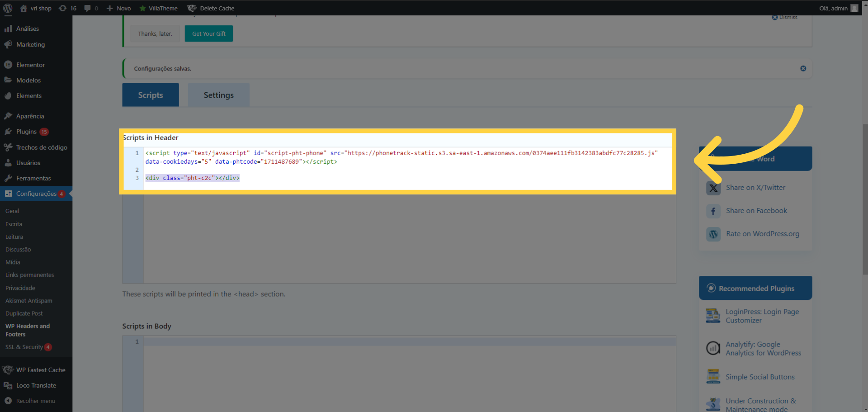Screen dimensions: 868x412
Task: Click the Facebook share icon
Action: (713, 211)
